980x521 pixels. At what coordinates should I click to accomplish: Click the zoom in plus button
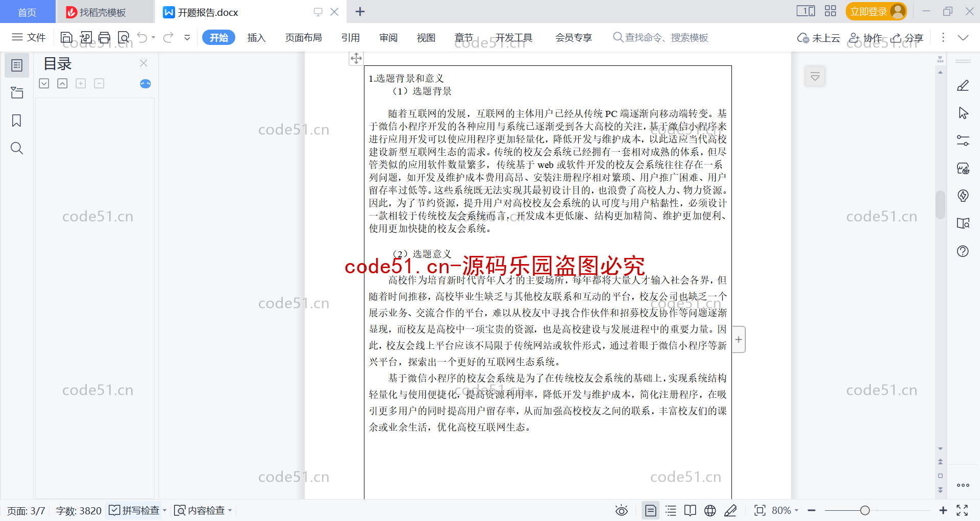(x=943, y=510)
